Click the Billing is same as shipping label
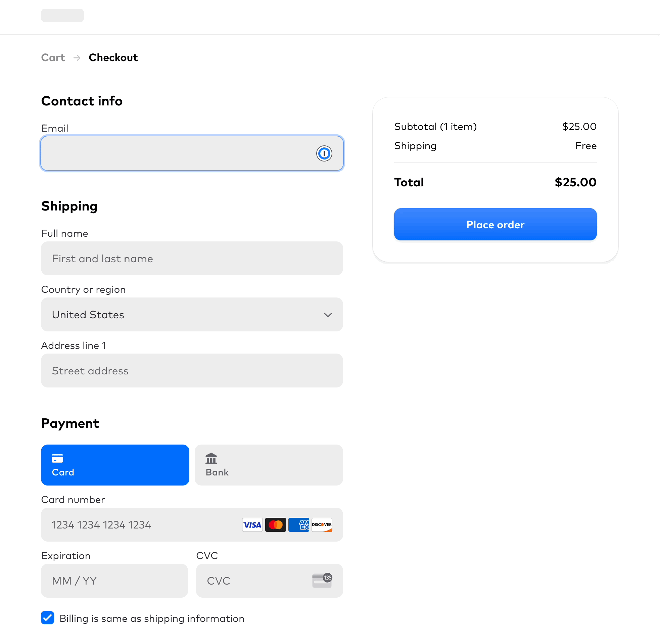 pyautogui.click(x=152, y=618)
